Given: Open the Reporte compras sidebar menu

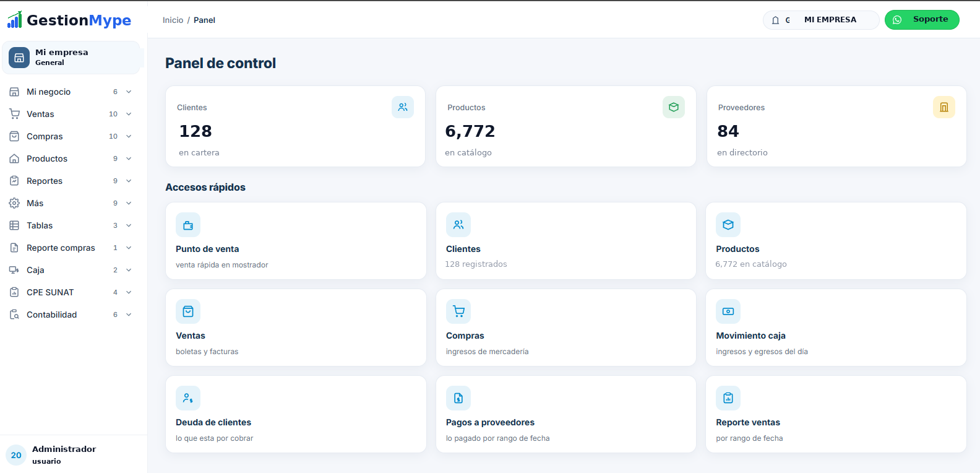Looking at the screenshot, I should tap(72, 248).
